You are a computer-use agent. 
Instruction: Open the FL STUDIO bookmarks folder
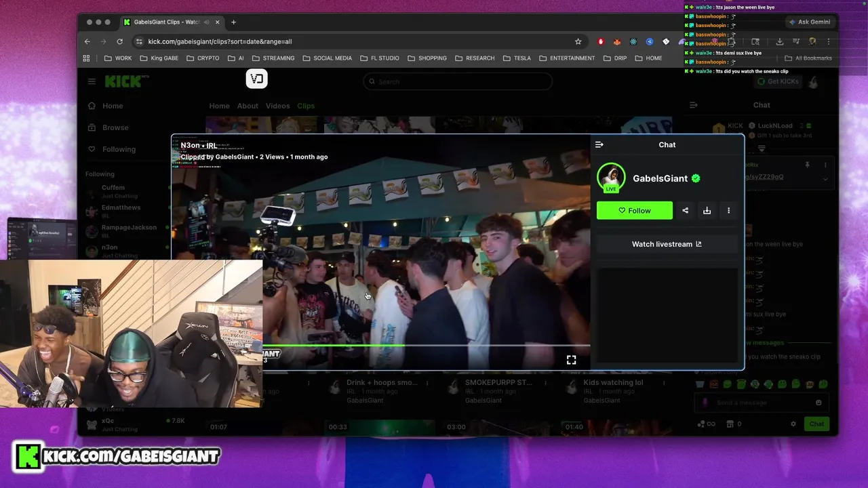point(379,58)
